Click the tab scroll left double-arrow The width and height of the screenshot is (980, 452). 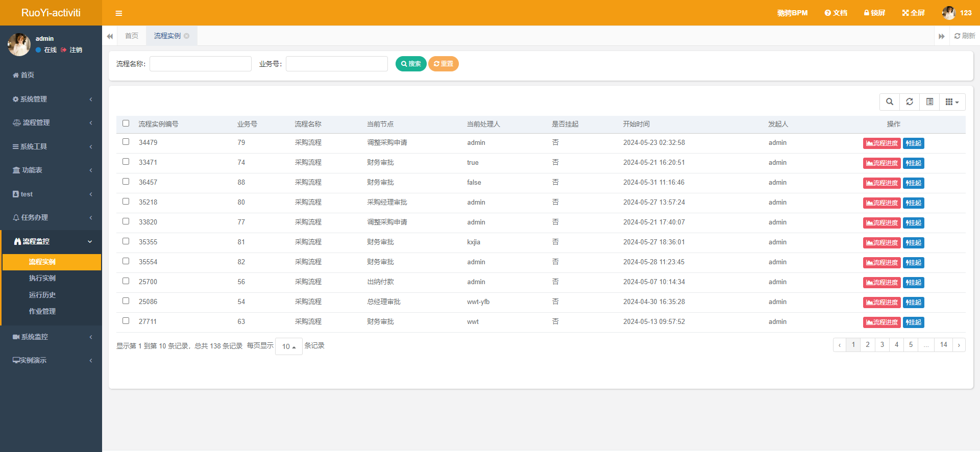(110, 36)
